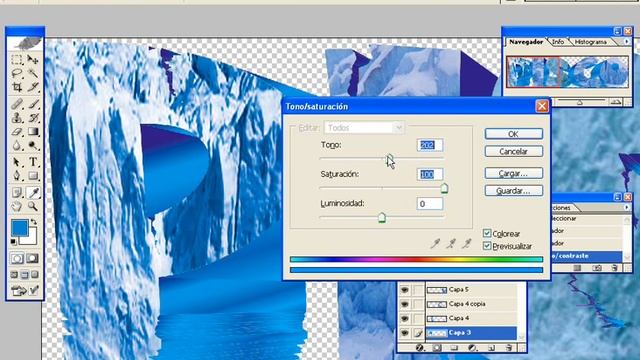Toggle link box for Capa 5
The width and height of the screenshot is (640, 360).
pos(418,290)
